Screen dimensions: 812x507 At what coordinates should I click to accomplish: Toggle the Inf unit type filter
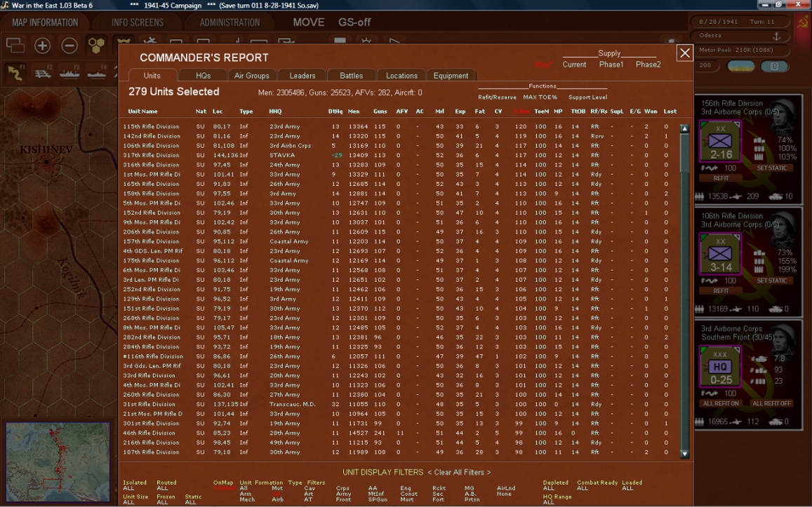(x=276, y=494)
